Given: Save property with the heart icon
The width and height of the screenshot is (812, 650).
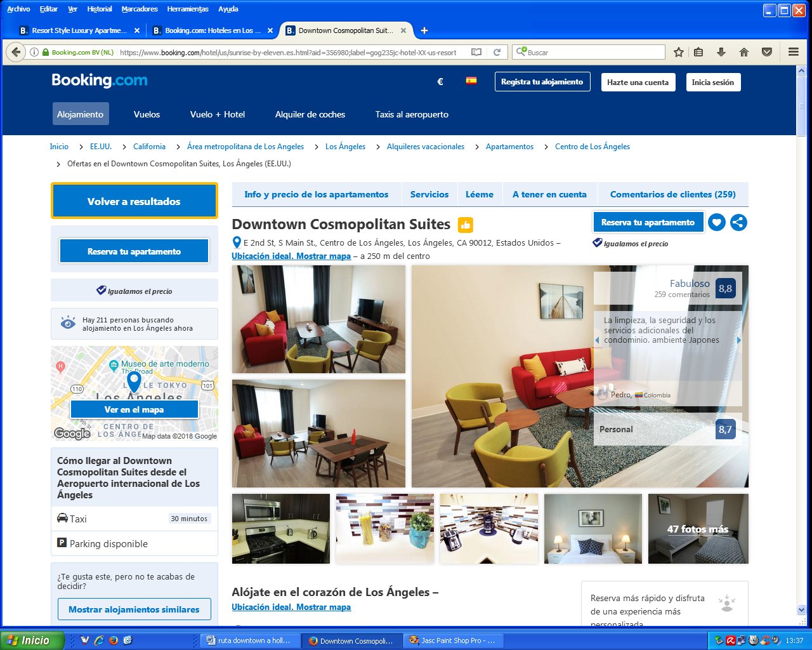Looking at the screenshot, I should tap(717, 222).
